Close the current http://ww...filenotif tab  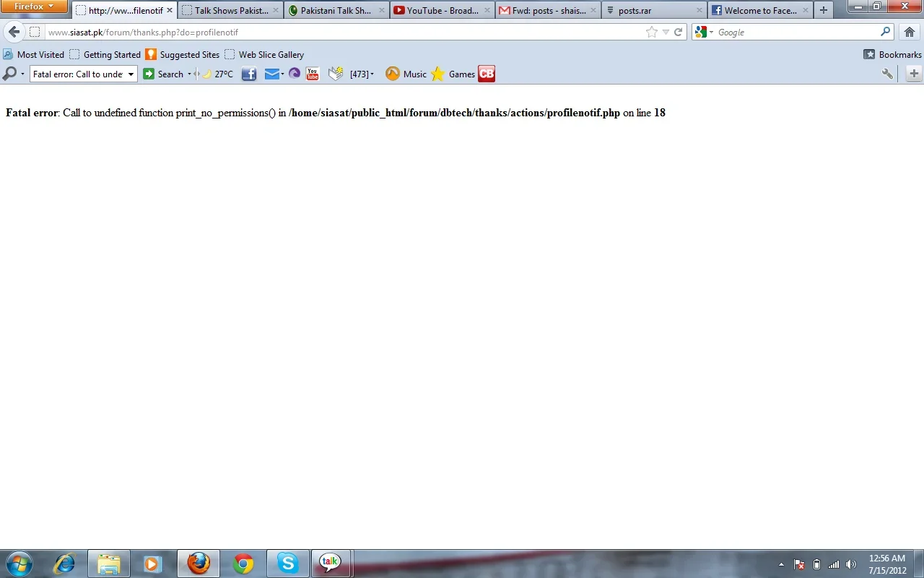tap(170, 10)
